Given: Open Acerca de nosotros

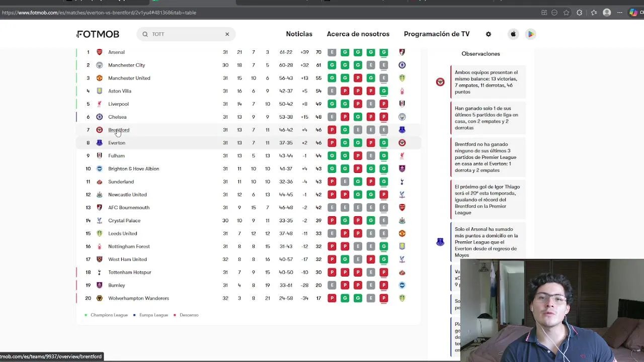Looking at the screenshot, I should [358, 34].
